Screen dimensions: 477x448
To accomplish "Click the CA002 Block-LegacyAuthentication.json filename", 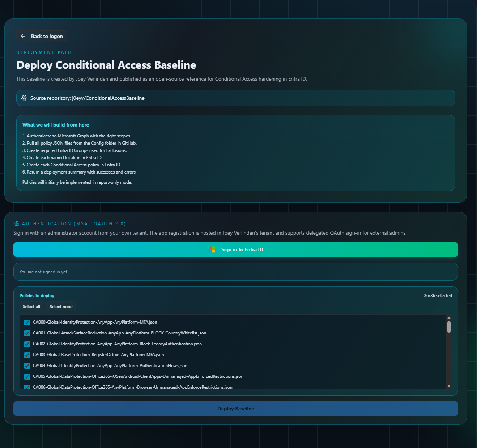I will tap(117, 344).
